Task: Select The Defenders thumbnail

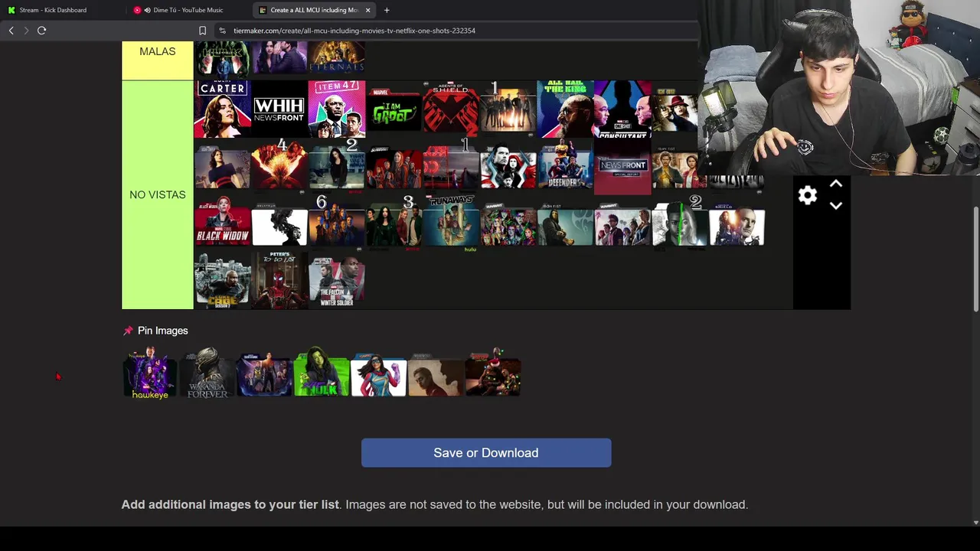Action: [x=565, y=166]
